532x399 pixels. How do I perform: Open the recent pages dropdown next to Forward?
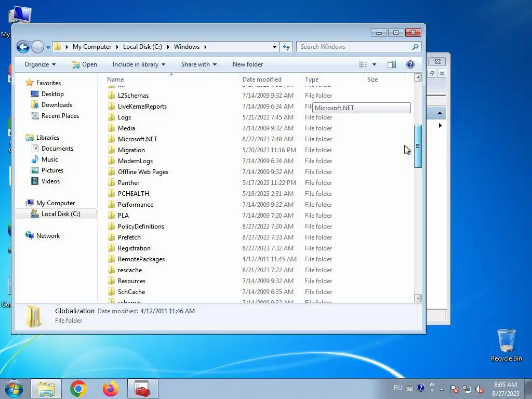(x=48, y=47)
